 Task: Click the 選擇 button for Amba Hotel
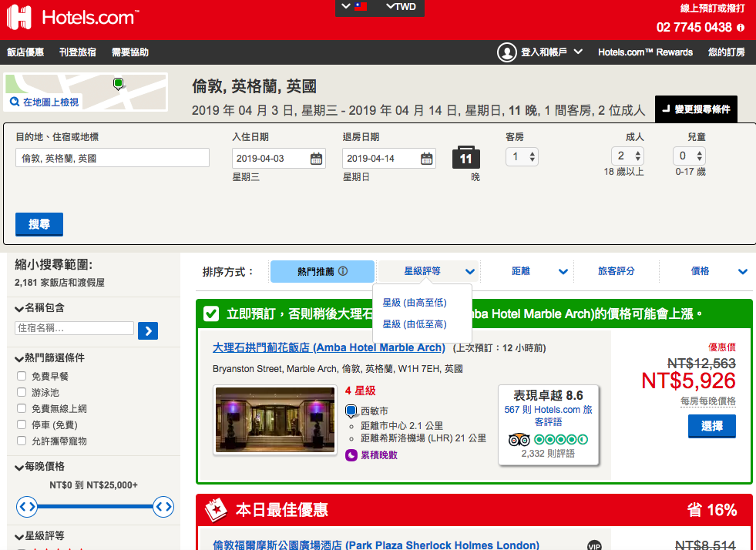(x=711, y=426)
